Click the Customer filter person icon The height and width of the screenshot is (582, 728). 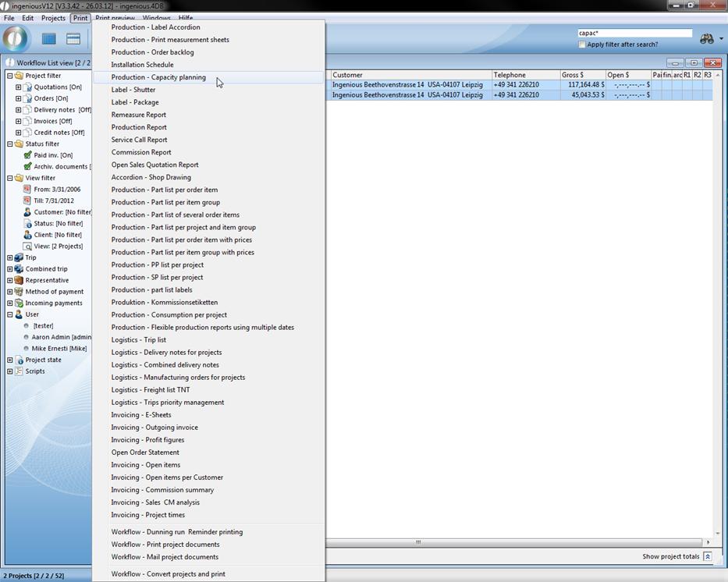[x=27, y=212]
